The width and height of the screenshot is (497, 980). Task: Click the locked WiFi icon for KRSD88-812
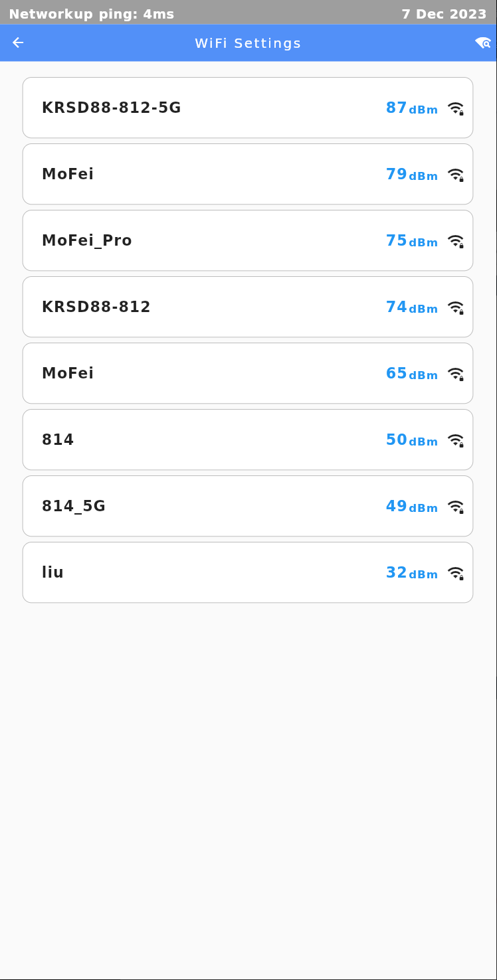pyautogui.click(x=456, y=307)
